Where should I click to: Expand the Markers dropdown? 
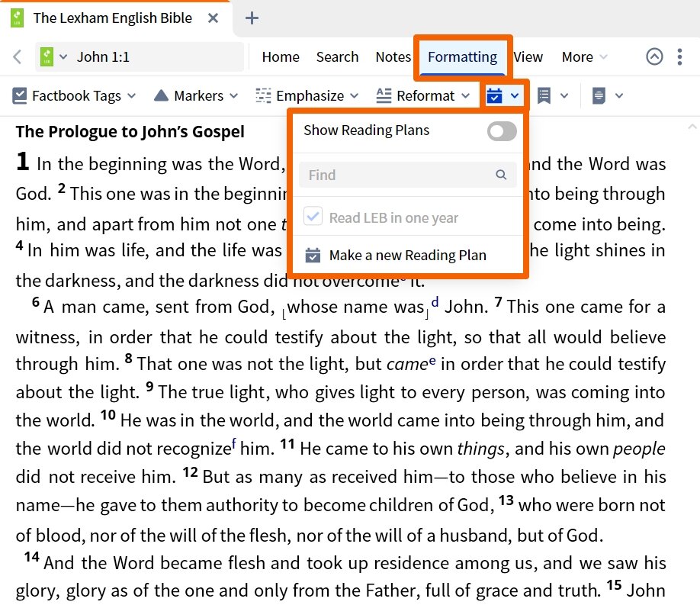tap(234, 95)
